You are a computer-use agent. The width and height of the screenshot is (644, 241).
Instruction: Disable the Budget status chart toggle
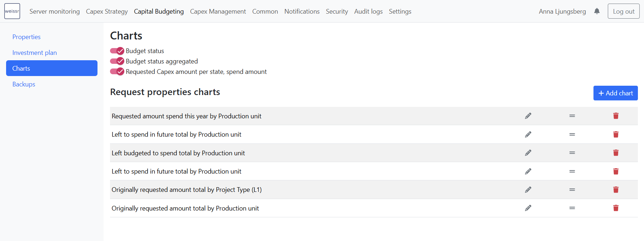click(117, 51)
